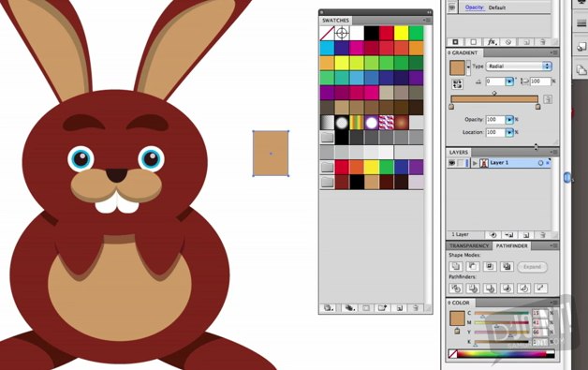This screenshot has width=588, height=370.
Task: Click Delete Stop trash icon in Gradient panel
Action: point(548,99)
